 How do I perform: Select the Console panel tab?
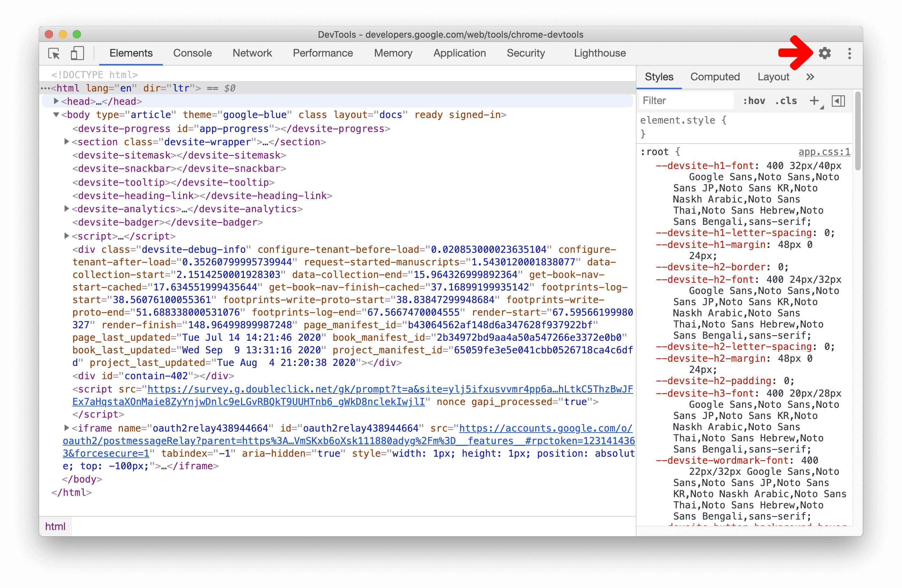(x=191, y=53)
